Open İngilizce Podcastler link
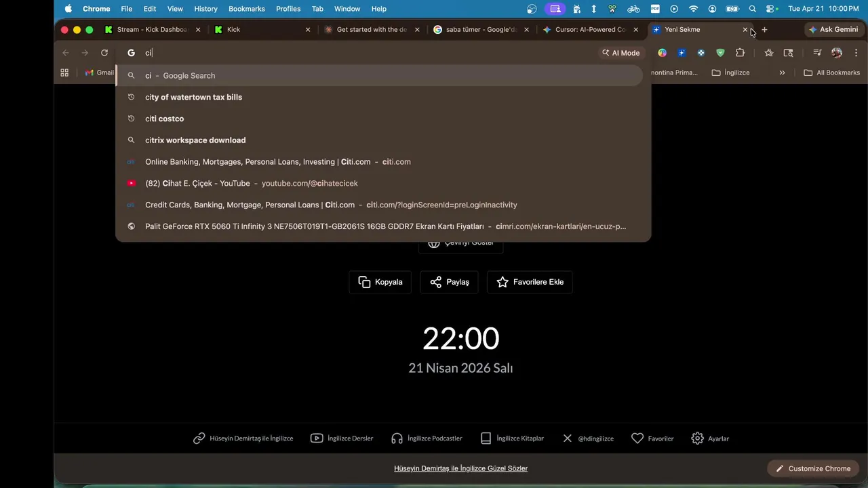This screenshot has height=488, width=868. pyautogui.click(x=427, y=439)
